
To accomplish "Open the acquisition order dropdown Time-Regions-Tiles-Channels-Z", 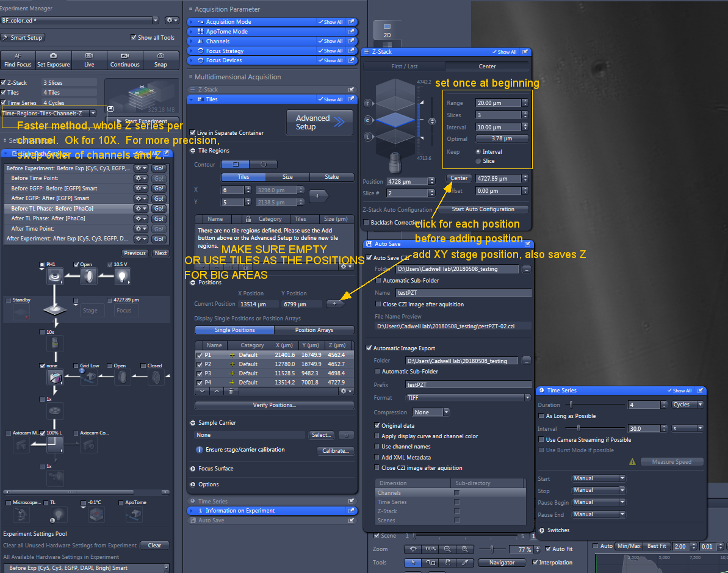I will pyautogui.click(x=49, y=113).
